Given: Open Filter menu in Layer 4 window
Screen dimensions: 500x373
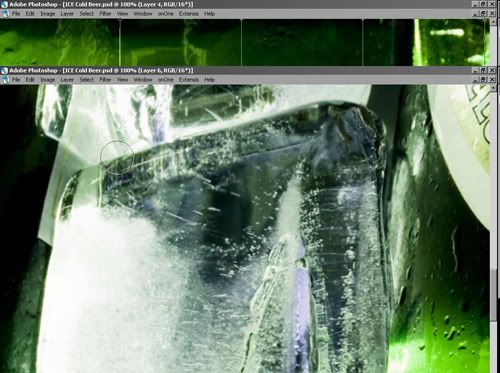Looking at the screenshot, I should point(105,14).
